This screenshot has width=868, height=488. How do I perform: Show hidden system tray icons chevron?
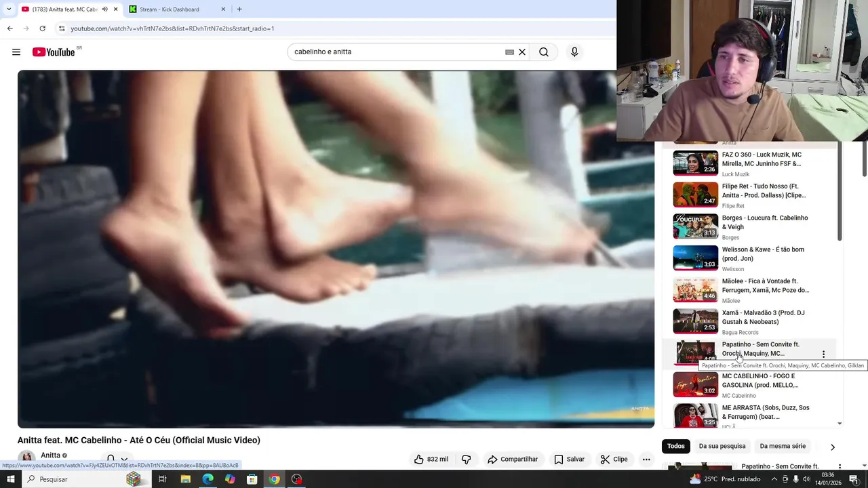(x=774, y=479)
